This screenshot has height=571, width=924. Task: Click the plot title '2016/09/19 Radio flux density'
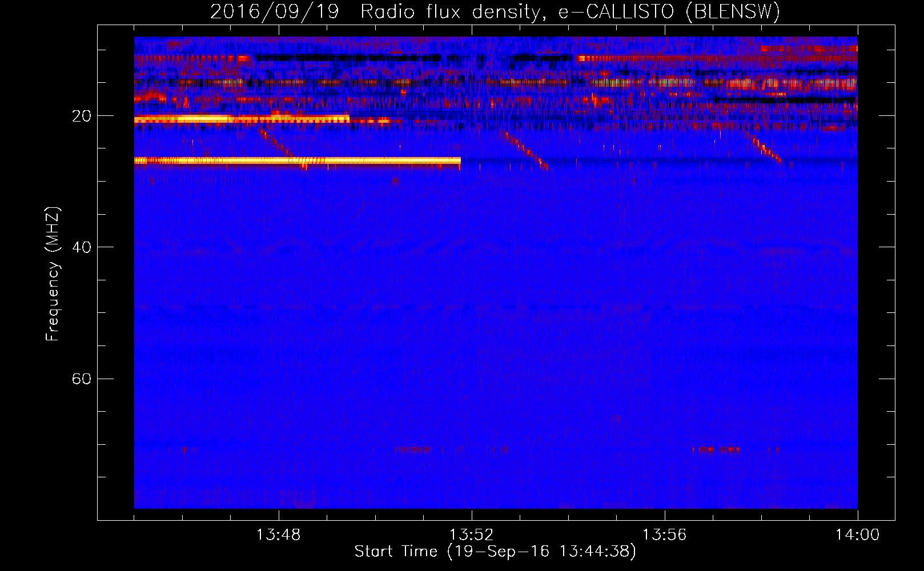point(375,12)
